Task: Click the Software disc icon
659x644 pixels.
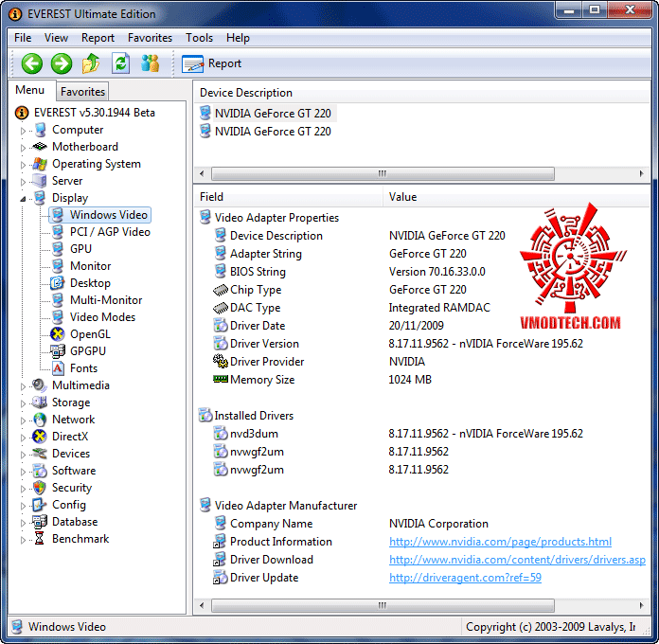Action: [x=40, y=471]
